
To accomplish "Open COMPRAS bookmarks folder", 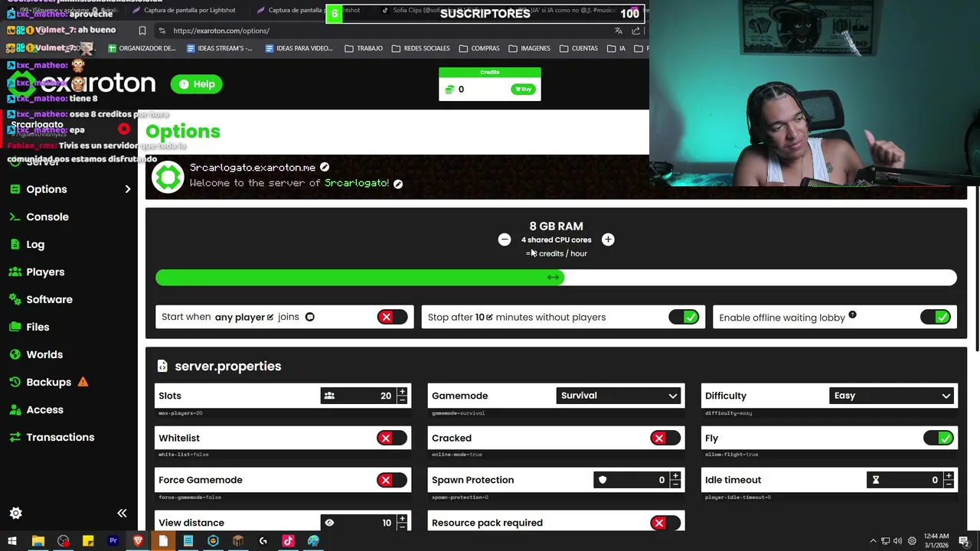I will [x=479, y=48].
